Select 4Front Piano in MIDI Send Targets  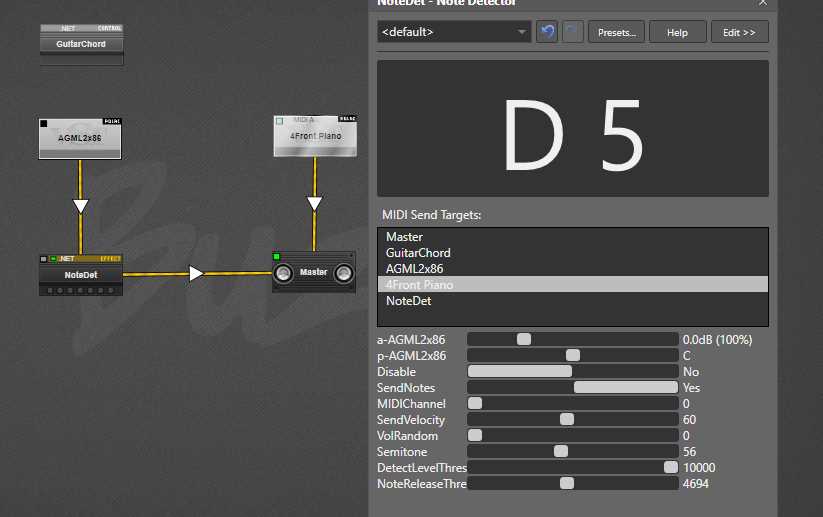419,285
